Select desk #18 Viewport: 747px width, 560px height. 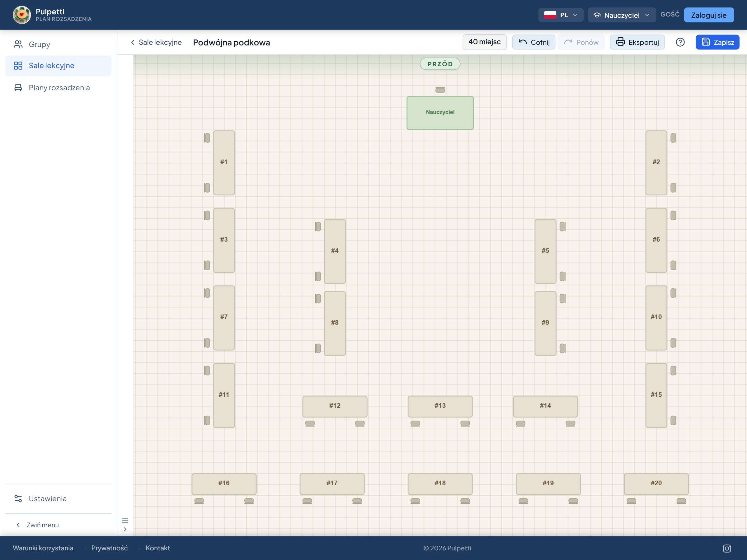point(440,484)
